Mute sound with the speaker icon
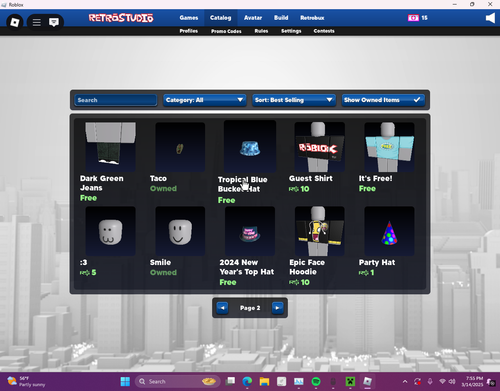The height and width of the screenshot is (391, 500). pos(490,18)
